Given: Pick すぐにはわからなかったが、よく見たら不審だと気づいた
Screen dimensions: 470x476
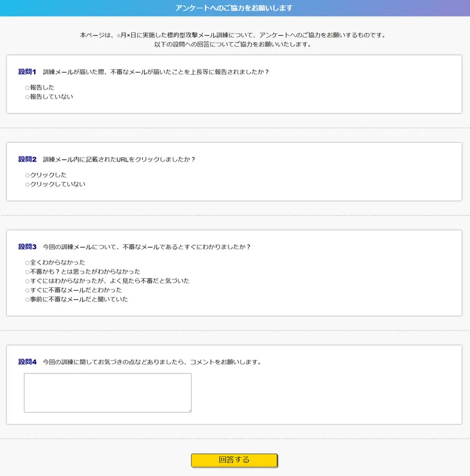Looking at the screenshot, I should 27,282.
